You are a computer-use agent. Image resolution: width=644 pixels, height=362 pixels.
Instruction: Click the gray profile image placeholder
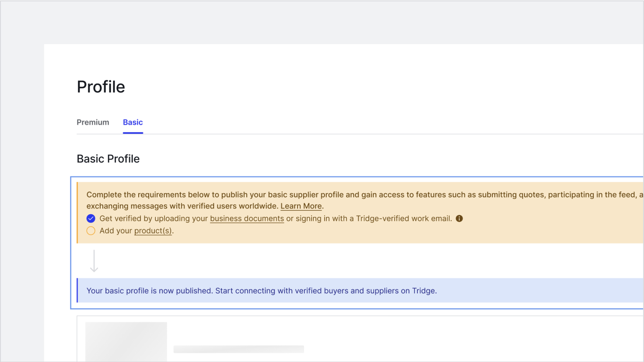[x=126, y=342]
